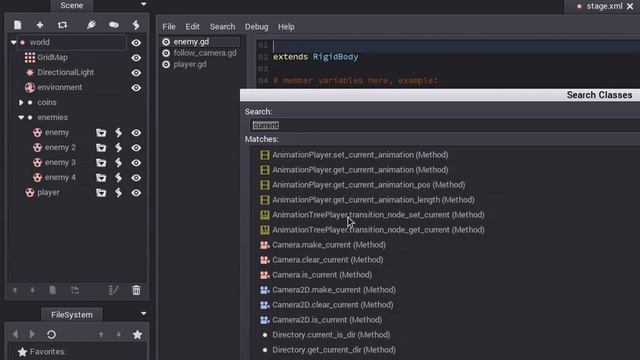Click the new scene root icon in Scene toolbar
This screenshot has width=640, height=360.
(x=18, y=25)
